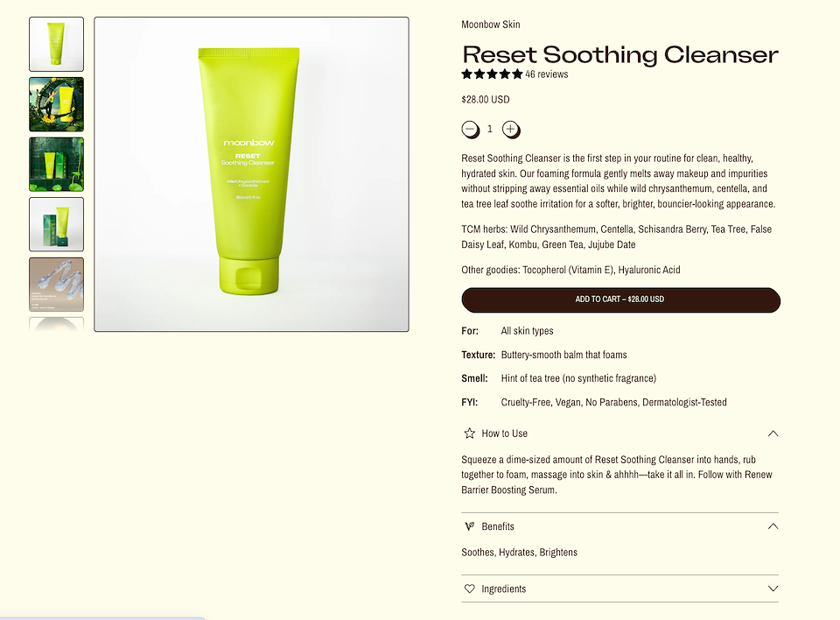
Task: Click the five-star rating icons
Action: tap(492, 74)
